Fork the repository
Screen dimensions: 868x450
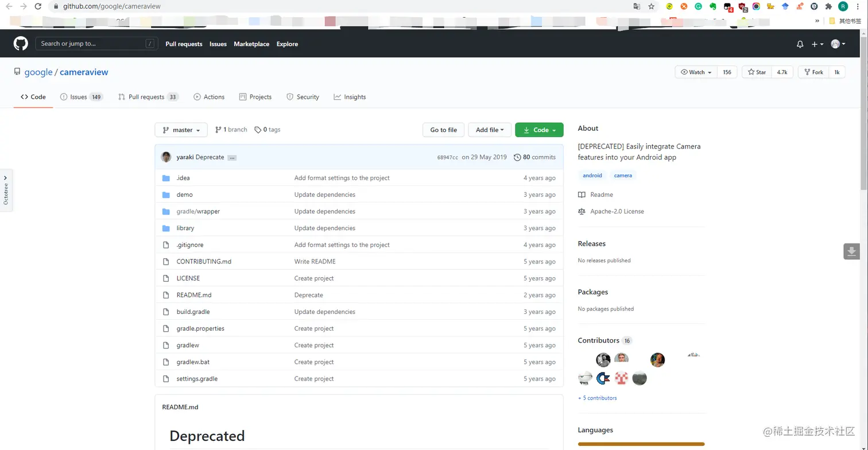coord(813,72)
